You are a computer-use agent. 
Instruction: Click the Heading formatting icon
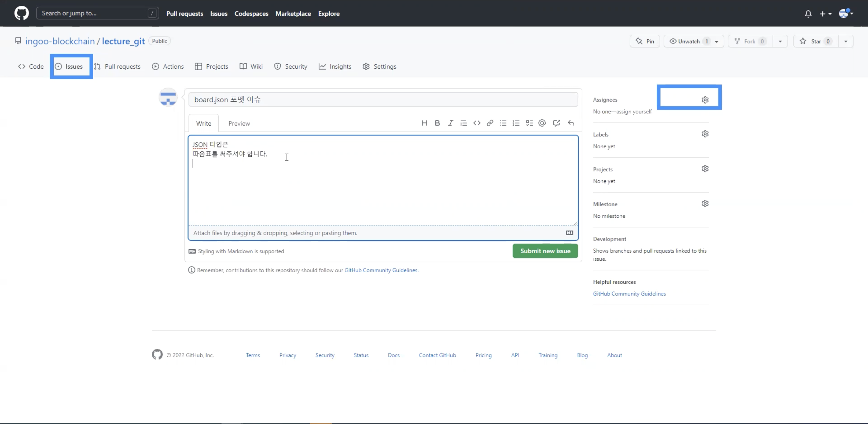pos(424,123)
